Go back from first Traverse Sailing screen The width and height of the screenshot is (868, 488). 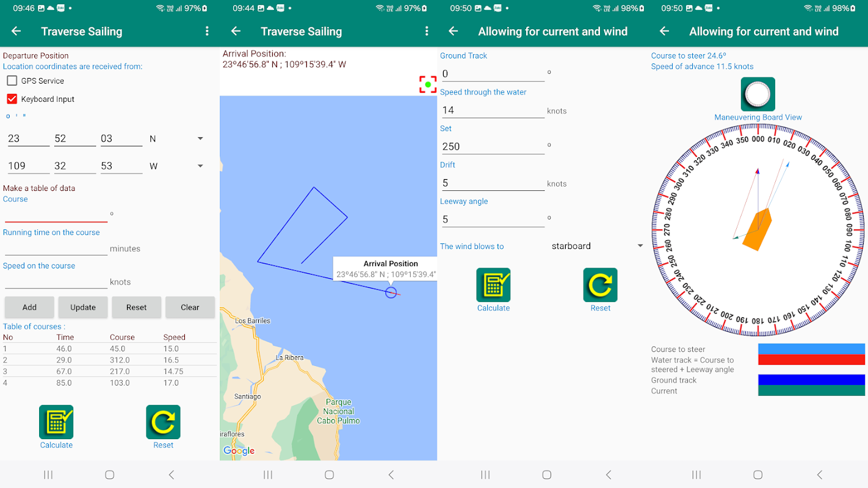16,31
